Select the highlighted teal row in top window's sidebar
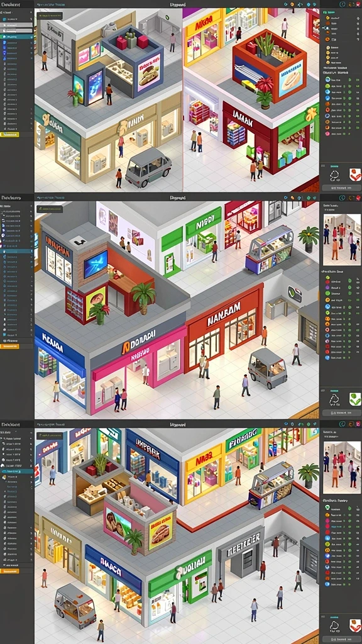Screen dimensions: 362x644 click(17, 36)
